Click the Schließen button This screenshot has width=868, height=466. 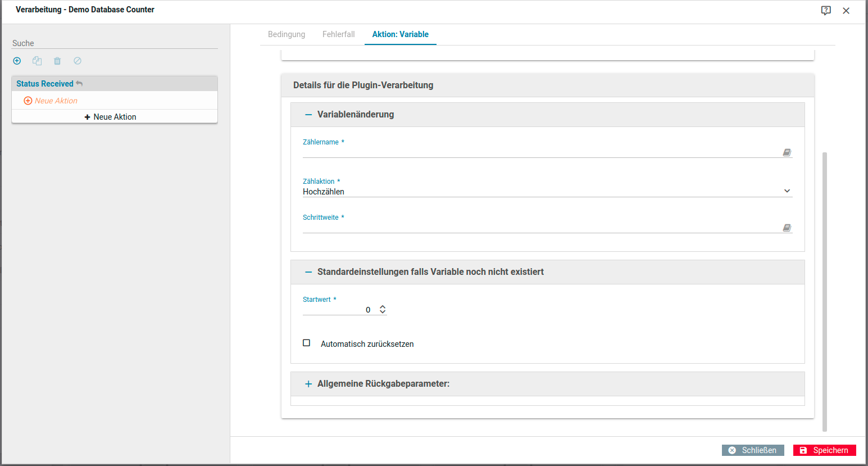point(753,450)
